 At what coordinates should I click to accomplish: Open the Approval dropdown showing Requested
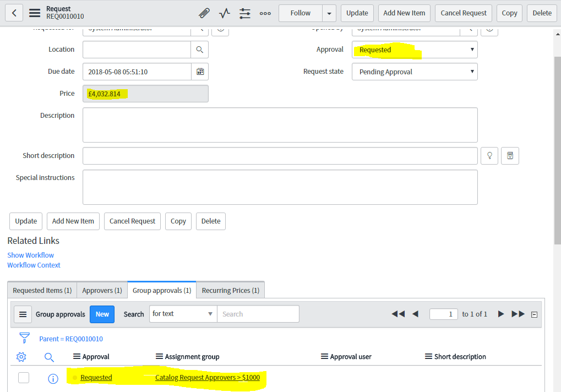[414, 49]
